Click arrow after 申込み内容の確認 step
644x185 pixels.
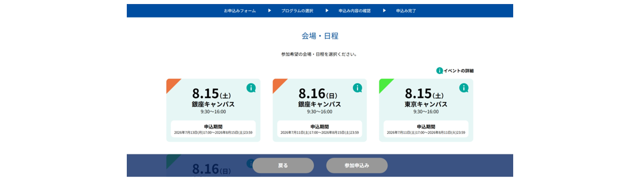point(384,11)
